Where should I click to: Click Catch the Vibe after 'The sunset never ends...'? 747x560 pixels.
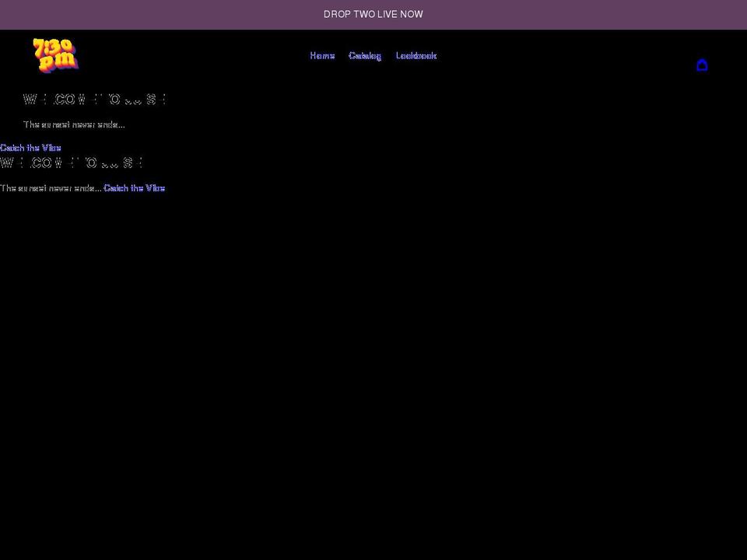135,188
